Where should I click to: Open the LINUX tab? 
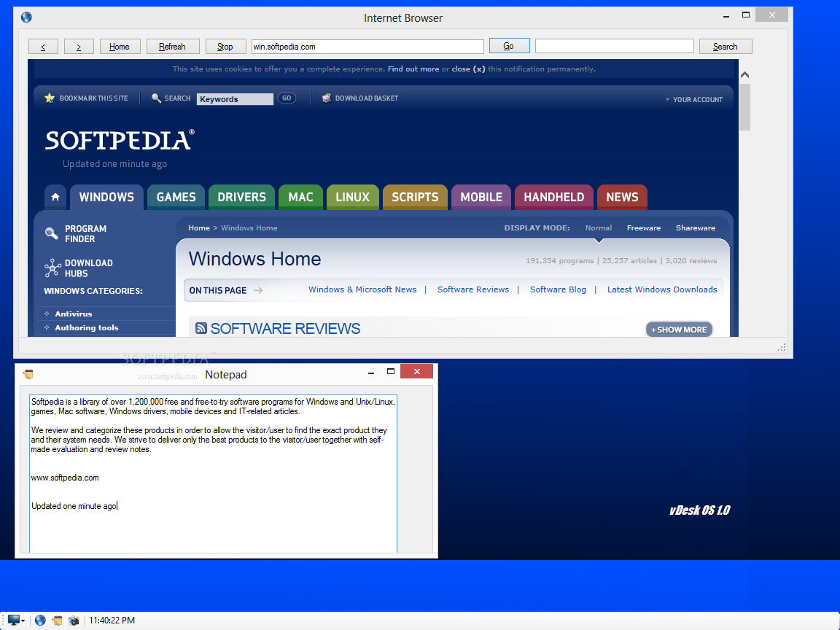352,197
